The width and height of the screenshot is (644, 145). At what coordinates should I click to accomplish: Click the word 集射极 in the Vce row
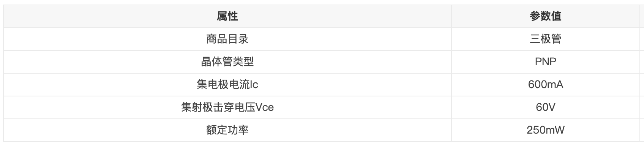pos(197,107)
